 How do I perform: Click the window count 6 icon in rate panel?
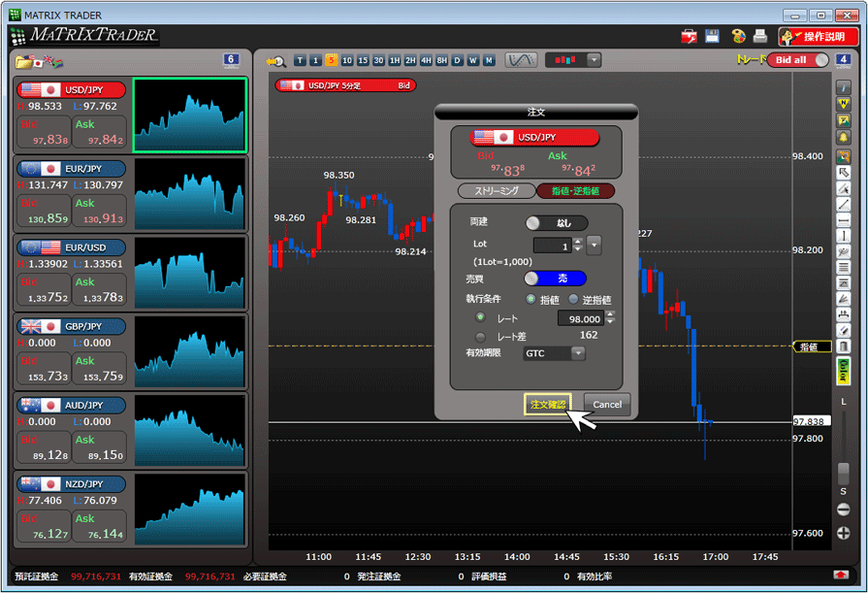pos(231,60)
